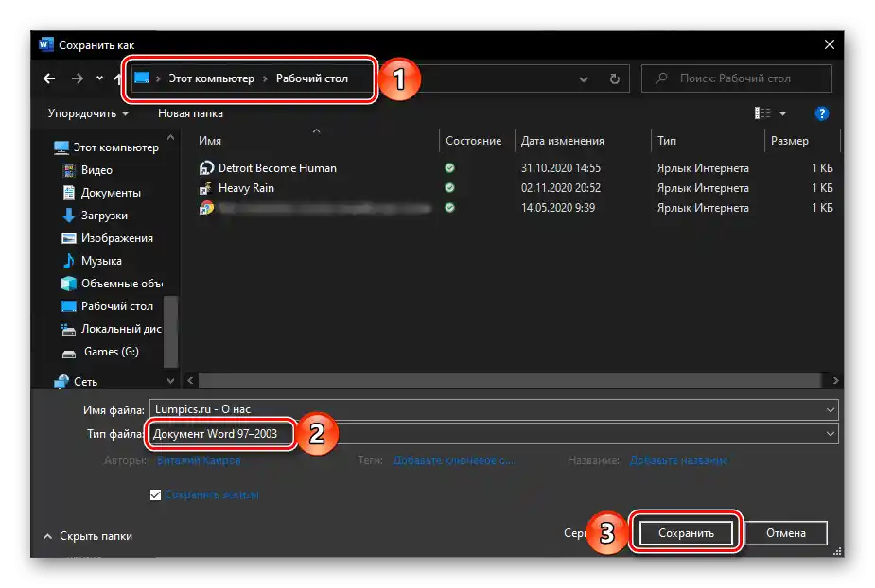
Task: Select 'Рабочий стол' in the address path
Action: [312, 78]
